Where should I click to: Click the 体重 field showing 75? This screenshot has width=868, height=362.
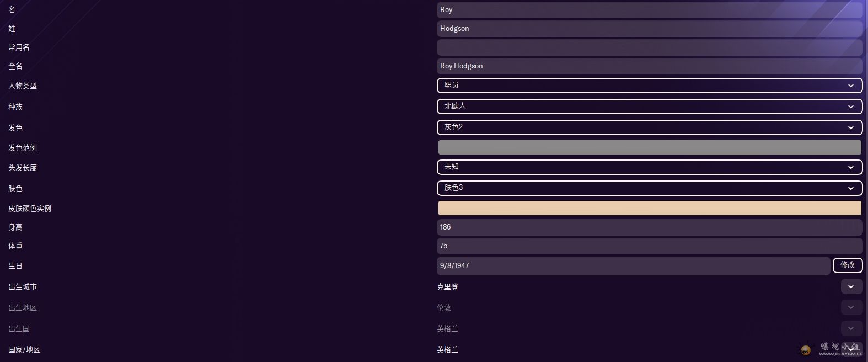pos(650,246)
